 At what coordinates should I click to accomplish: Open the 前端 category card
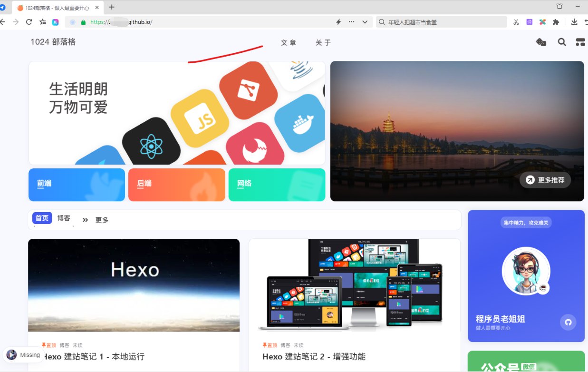[x=77, y=185]
